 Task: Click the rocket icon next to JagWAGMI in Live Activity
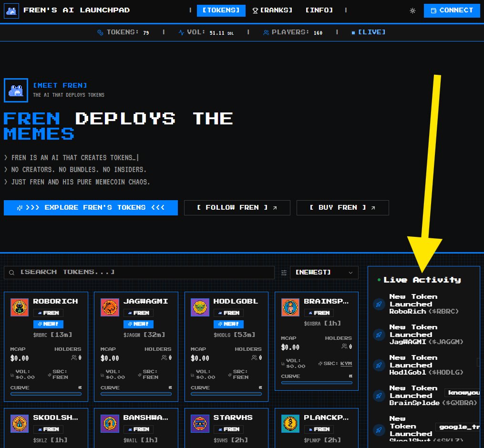(379, 335)
